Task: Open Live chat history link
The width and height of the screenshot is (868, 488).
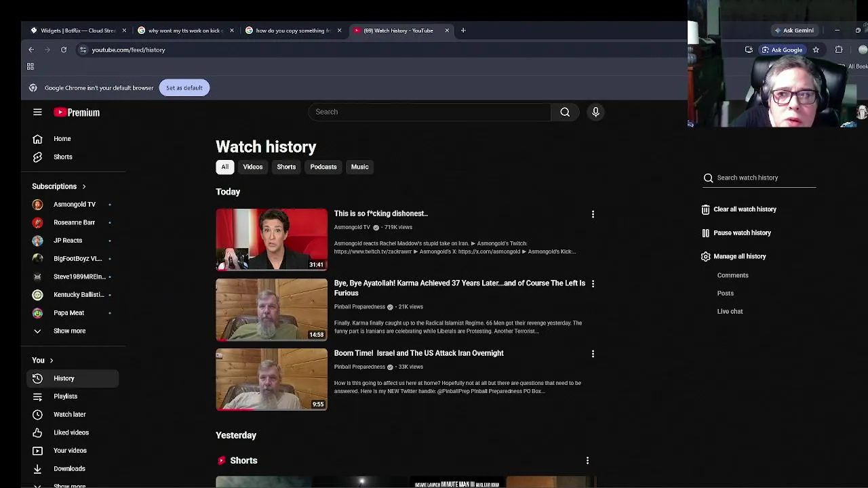Action: point(730,311)
